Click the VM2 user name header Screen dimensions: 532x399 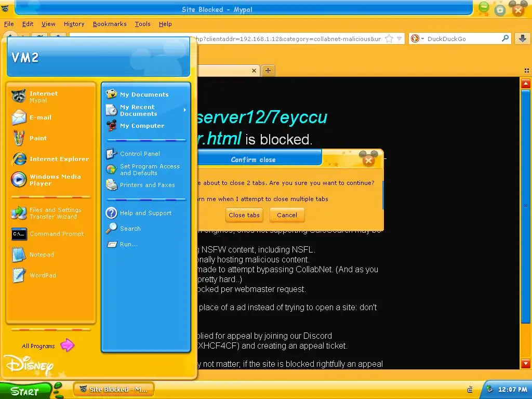25,57
